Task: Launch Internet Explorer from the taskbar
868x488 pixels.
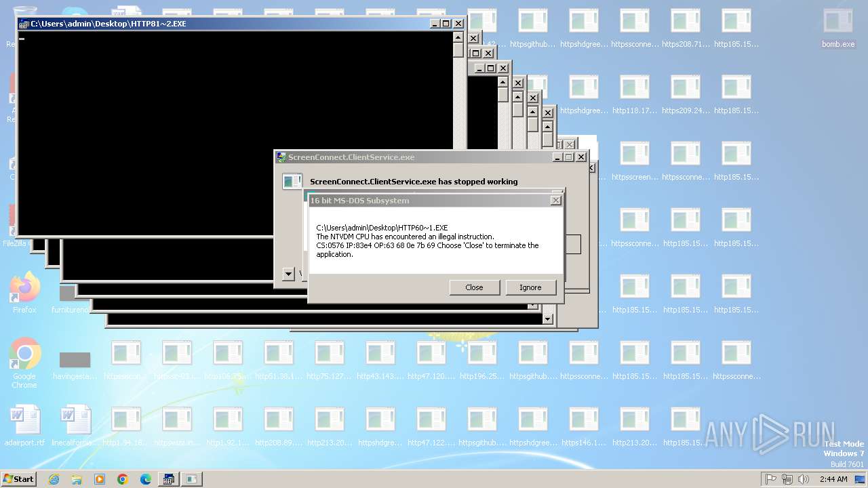Action: click(x=54, y=479)
